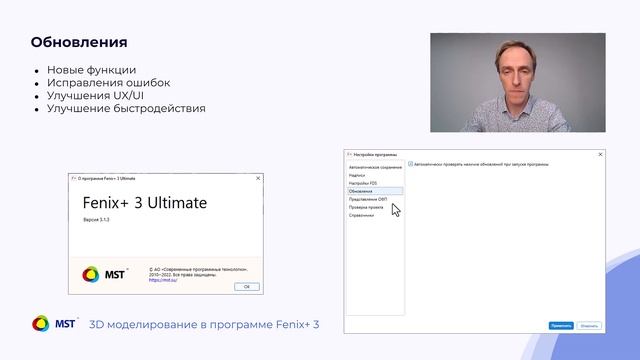Click the 'Новые функции' bullet text
This screenshot has height=360, width=640.
pos(91,70)
